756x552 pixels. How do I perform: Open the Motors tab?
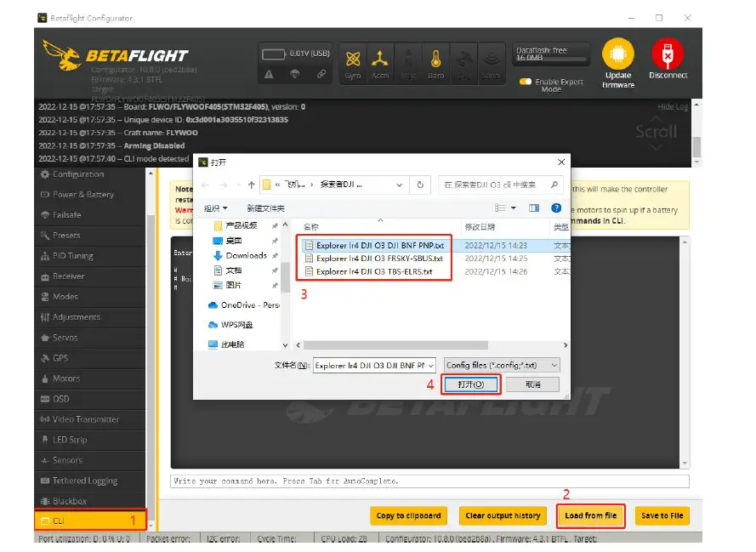click(89, 378)
